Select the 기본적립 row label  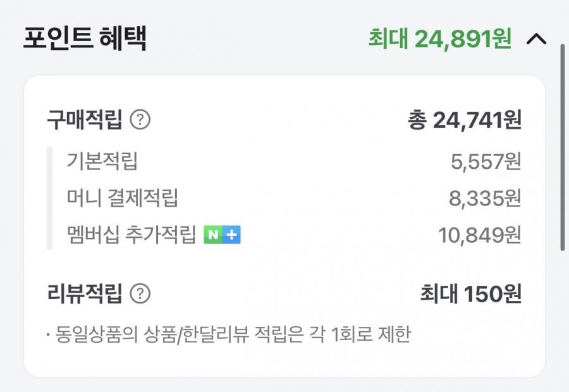(x=102, y=162)
